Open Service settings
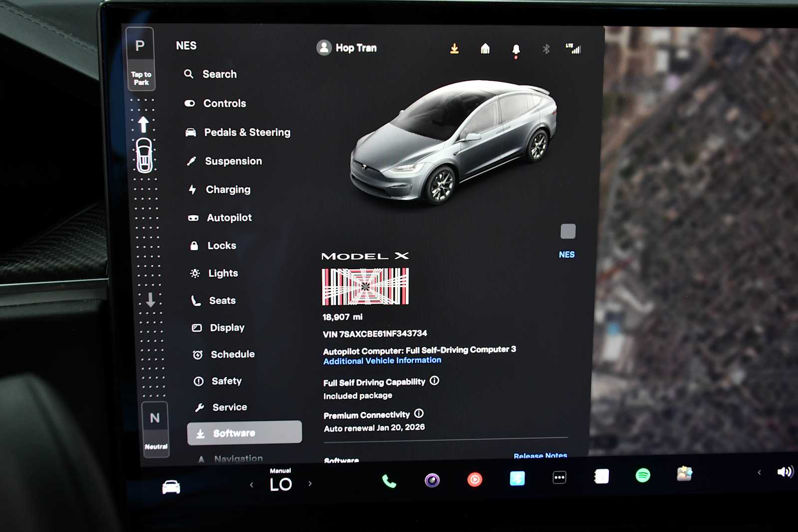The width and height of the screenshot is (798, 532). tap(221, 407)
